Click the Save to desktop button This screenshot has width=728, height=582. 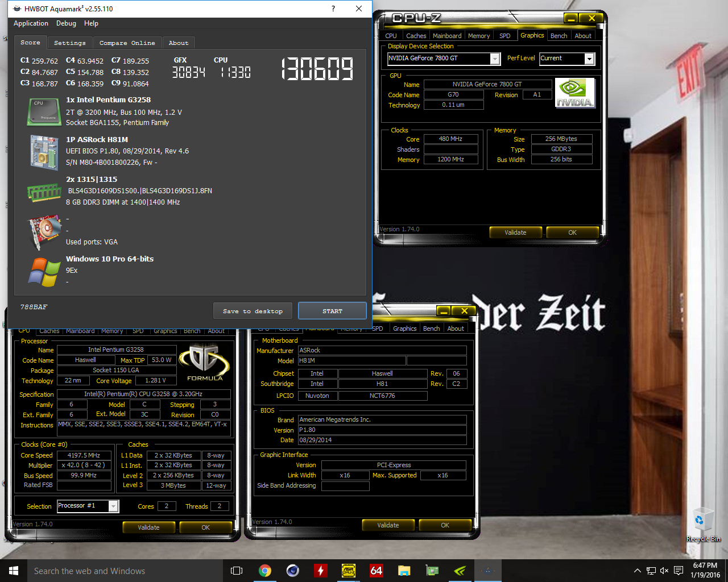[253, 311]
